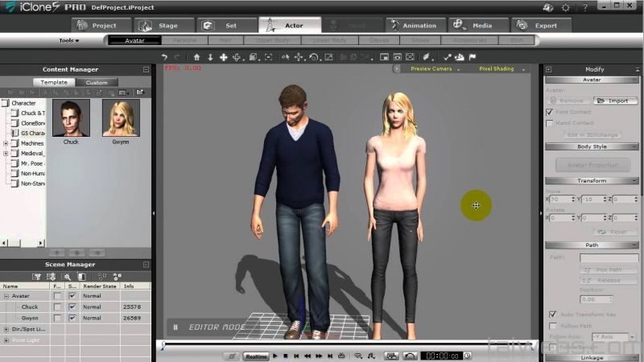Open the Custom content tab
Viewport: 644px width, 362px height.
97,82
